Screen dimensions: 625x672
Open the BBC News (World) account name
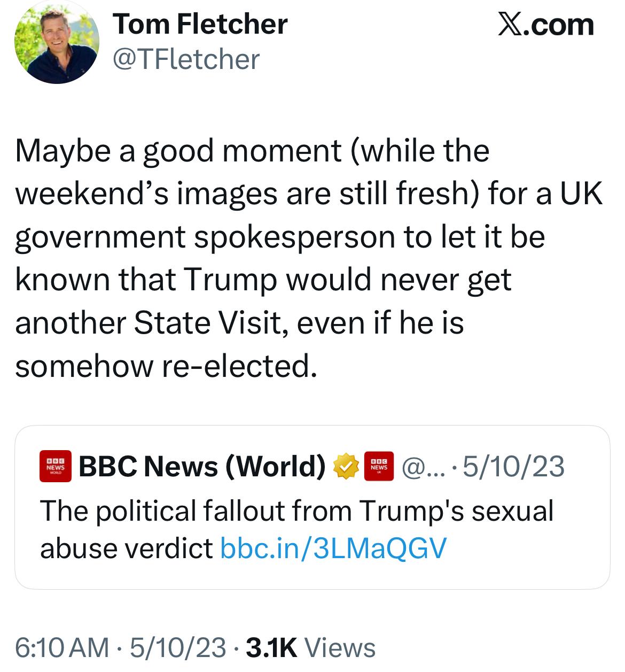click(x=202, y=466)
